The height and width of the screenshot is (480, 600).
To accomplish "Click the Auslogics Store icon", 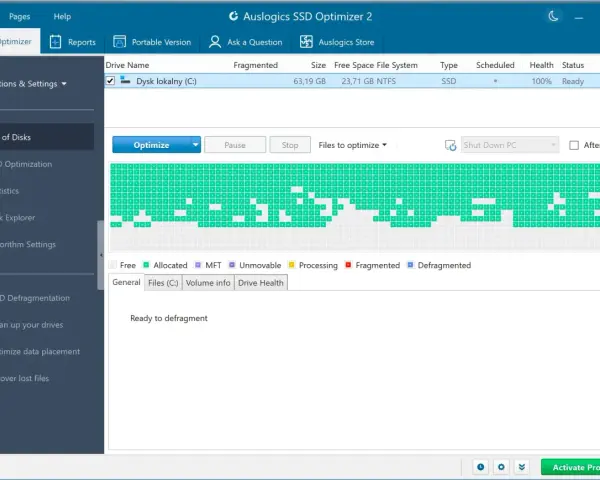I will [x=306, y=42].
